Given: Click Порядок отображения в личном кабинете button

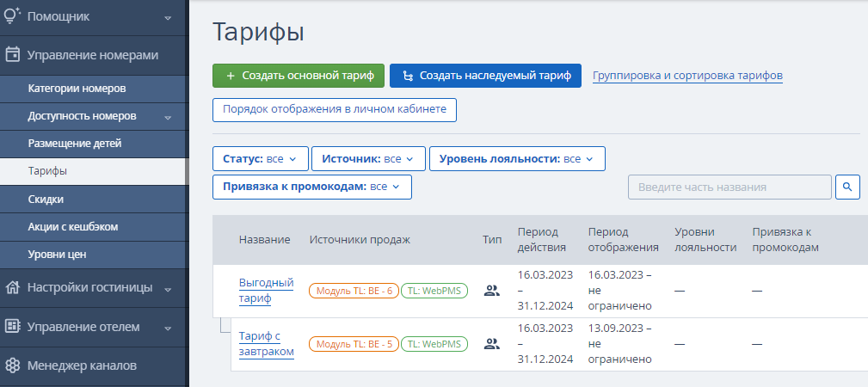Looking at the screenshot, I should coord(335,109).
